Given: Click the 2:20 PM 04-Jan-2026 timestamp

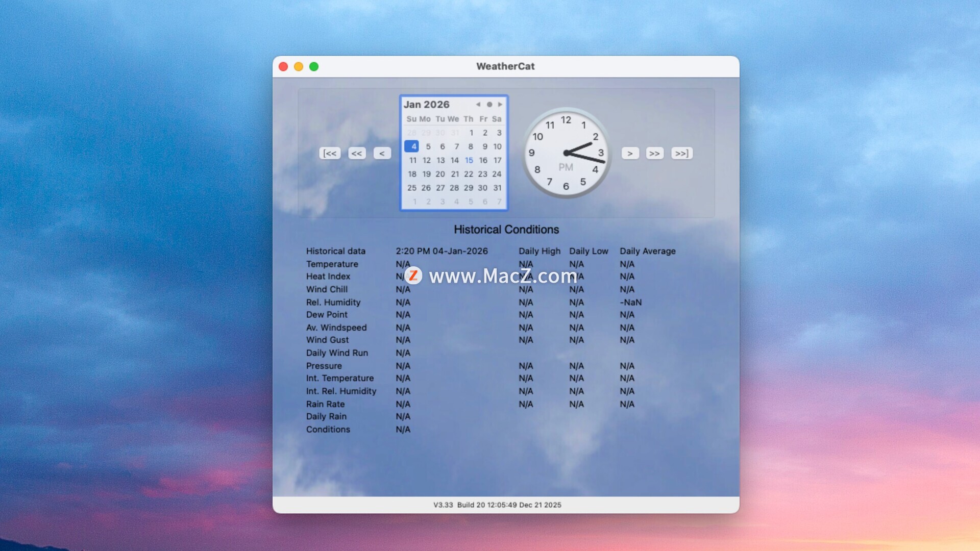Looking at the screenshot, I should tap(442, 251).
